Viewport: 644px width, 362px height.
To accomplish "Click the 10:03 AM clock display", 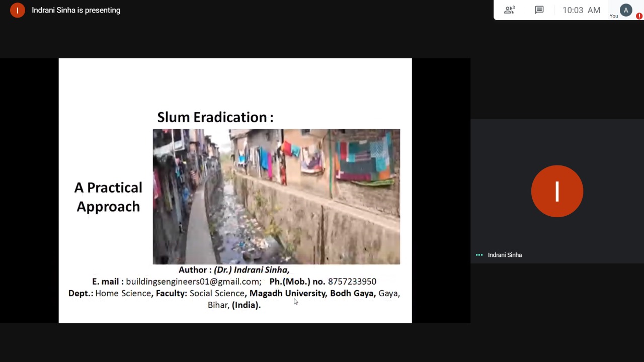I will point(581,10).
